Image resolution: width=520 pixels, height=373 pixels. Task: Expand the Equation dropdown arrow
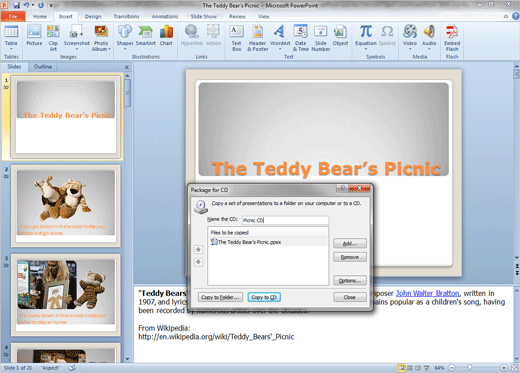click(366, 49)
